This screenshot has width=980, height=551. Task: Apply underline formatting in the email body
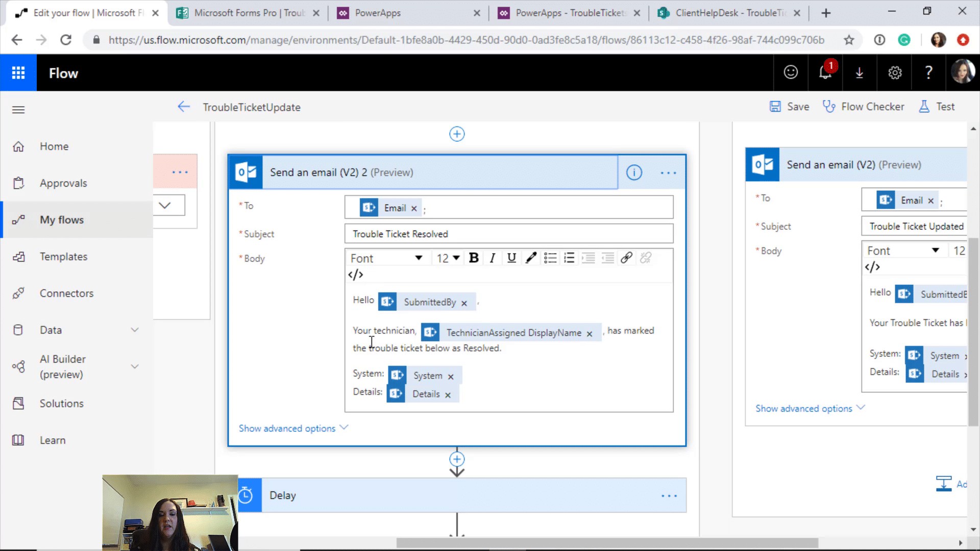tap(511, 258)
